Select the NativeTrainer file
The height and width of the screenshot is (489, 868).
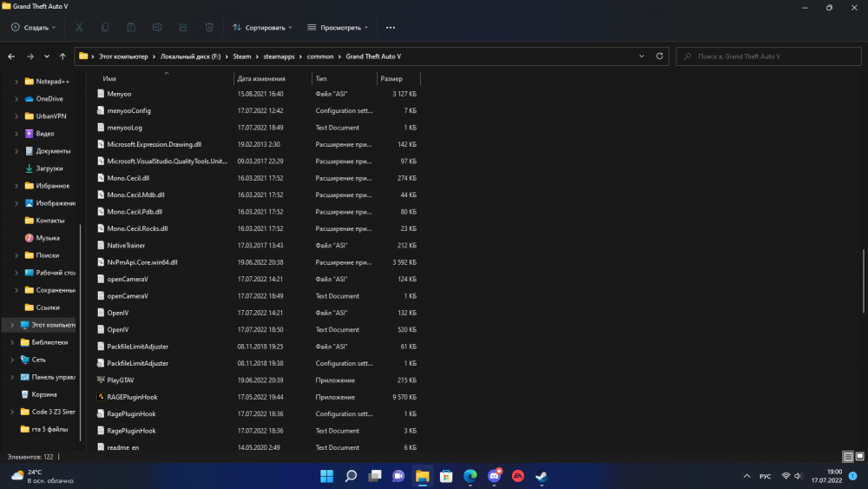[x=126, y=245]
